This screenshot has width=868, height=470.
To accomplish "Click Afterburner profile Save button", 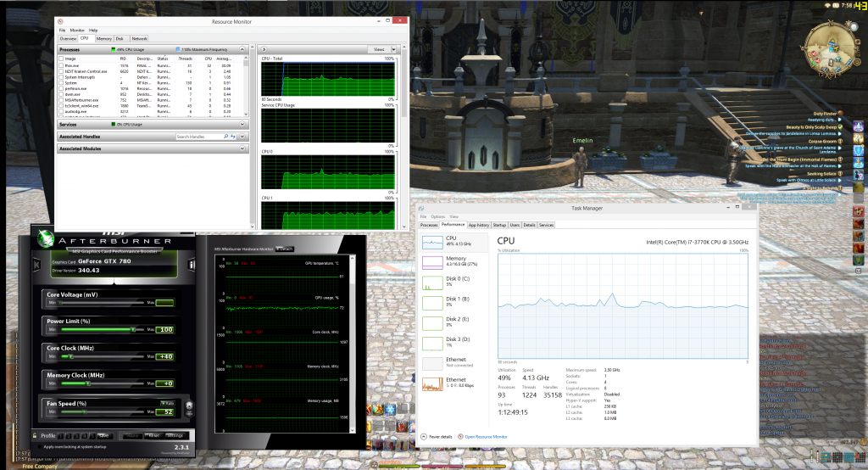I will point(103,435).
